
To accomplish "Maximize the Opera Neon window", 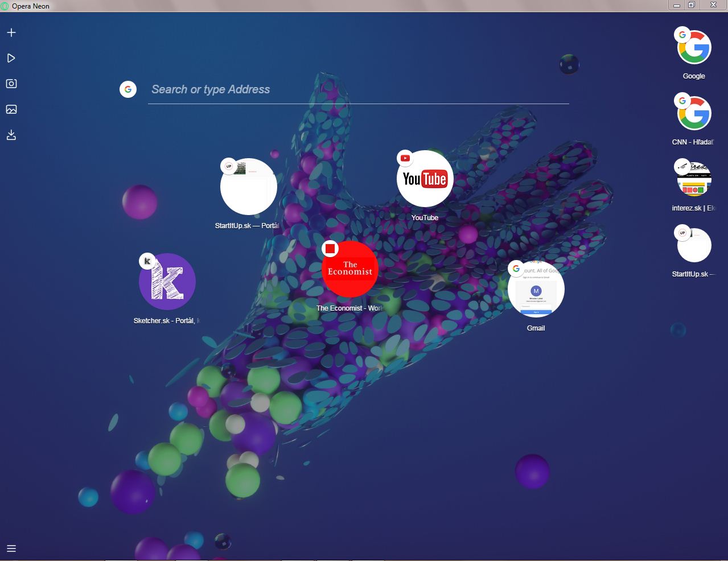I will click(692, 5).
